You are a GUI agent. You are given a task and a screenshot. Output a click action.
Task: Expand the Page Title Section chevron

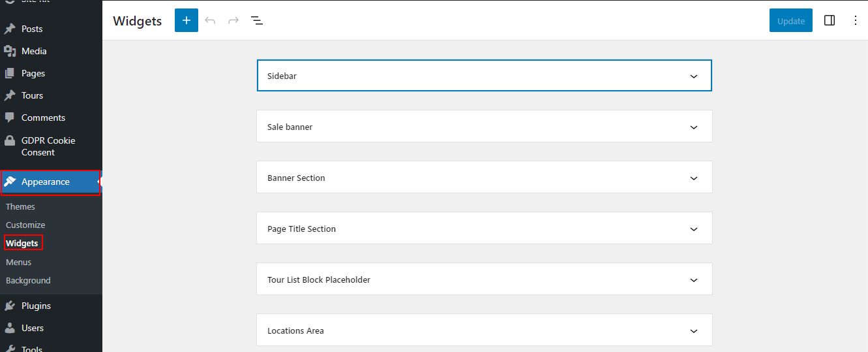[x=694, y=229]
